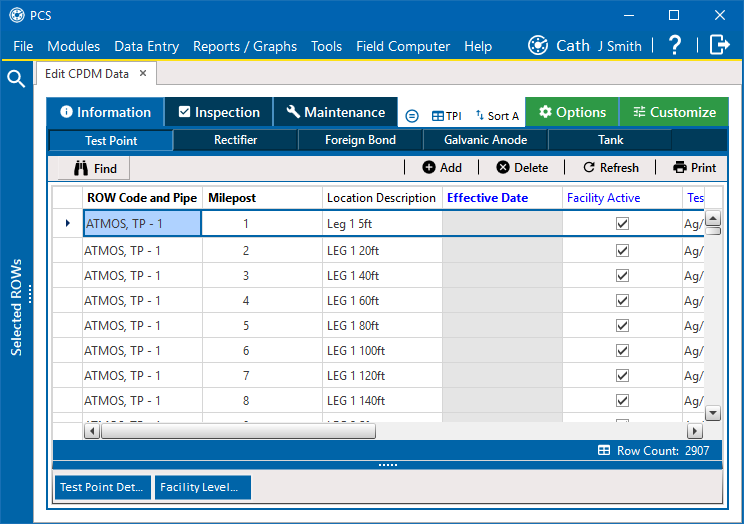Open the help question mark icon

(x=675, y=45)
